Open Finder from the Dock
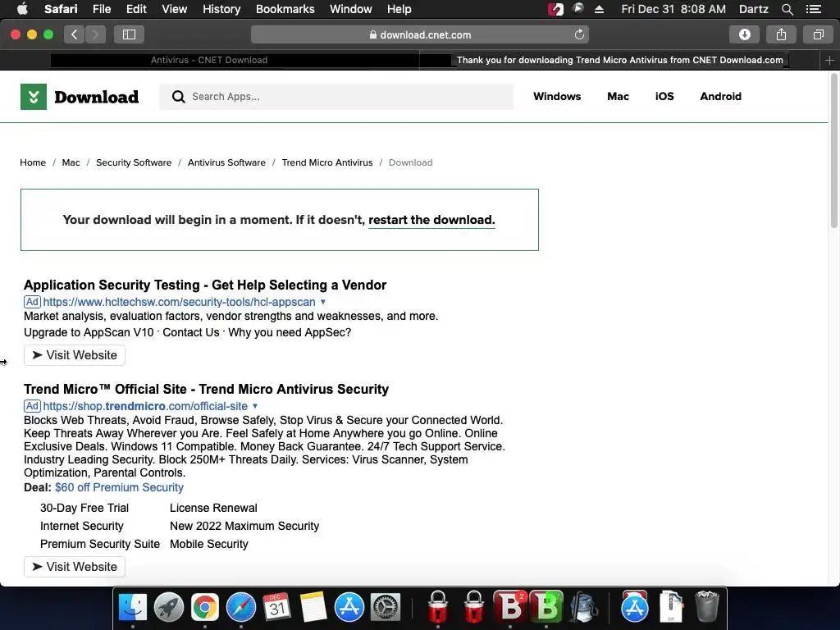 (x=132, y=608)
